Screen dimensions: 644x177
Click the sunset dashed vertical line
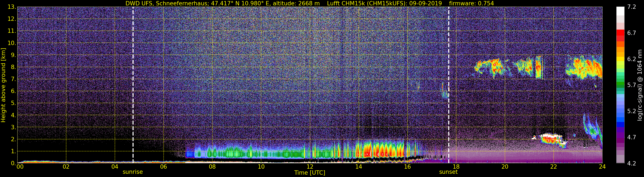tap(449, 85)
